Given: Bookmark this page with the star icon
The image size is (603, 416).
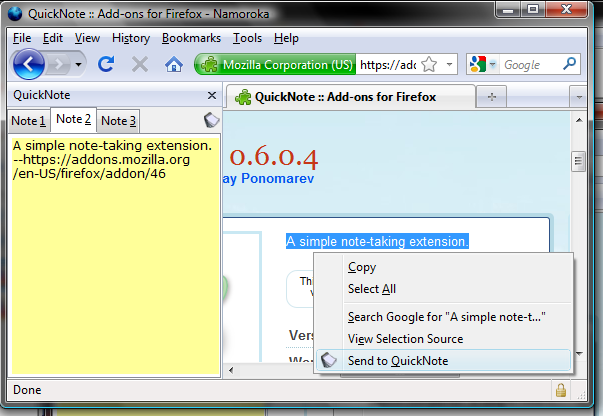Looking at the screenshot, I should pos(429,64).
